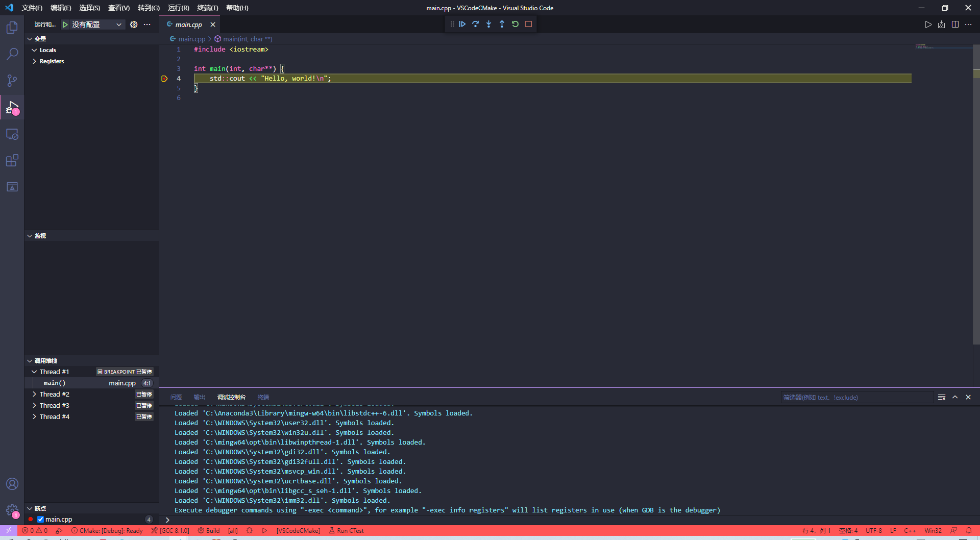Viewport: 980px width, 540px height.
Task: Open the 终端 menu in menu bar
Action: [x=207, y=8]
